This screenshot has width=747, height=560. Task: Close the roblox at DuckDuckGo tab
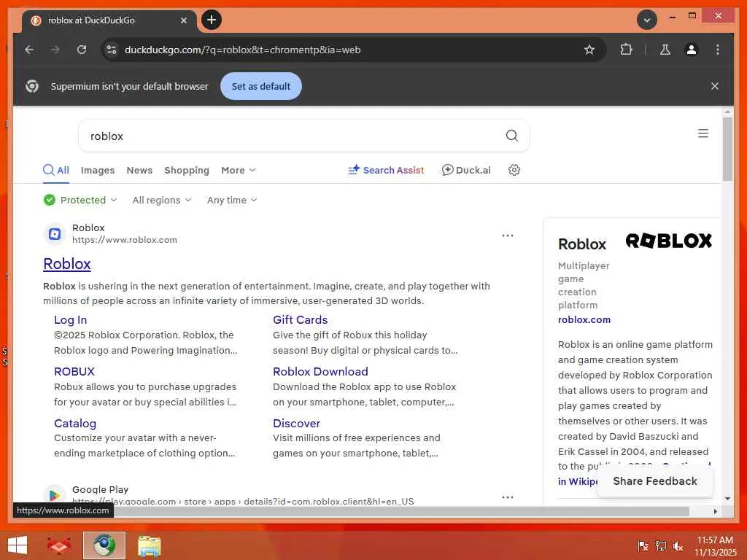coord(184,20)
